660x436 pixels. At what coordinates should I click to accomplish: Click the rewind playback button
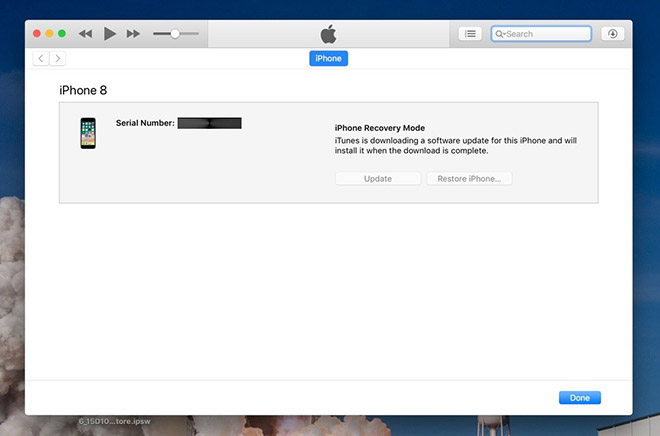(85, 34)
